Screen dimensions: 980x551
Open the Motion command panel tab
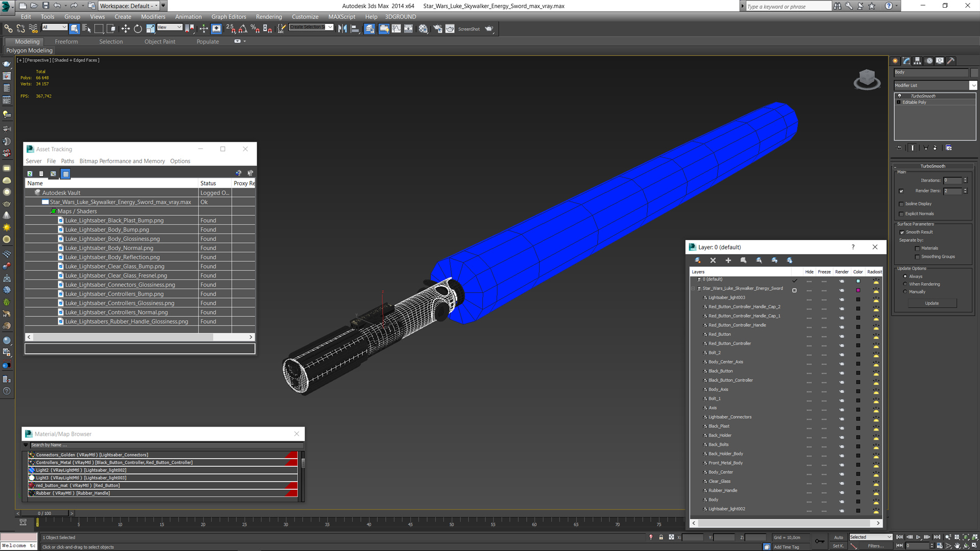pyautogui.click(x=929, y=61)
